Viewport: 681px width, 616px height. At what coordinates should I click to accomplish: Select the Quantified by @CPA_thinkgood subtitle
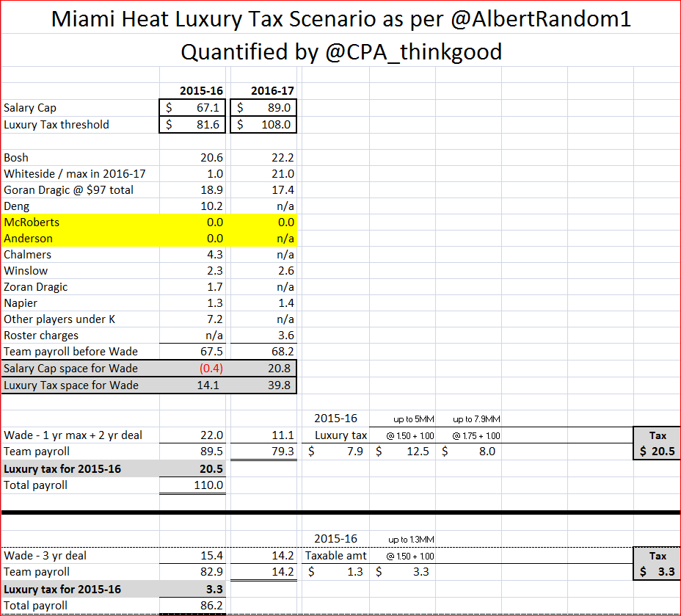coord(341,51)
